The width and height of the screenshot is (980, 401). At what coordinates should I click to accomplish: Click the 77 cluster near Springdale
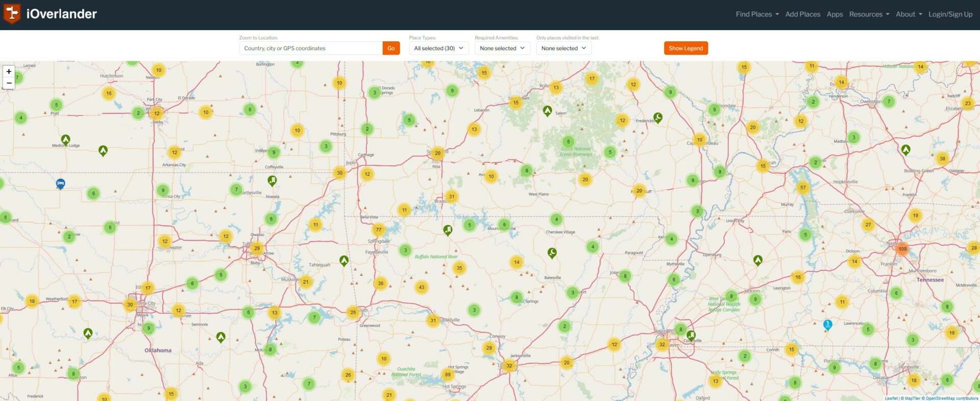pos(378,229)
